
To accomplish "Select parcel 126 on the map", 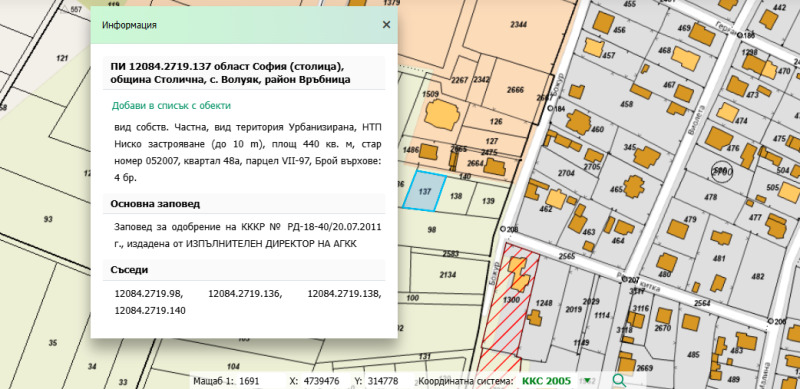I will [495, 121].
